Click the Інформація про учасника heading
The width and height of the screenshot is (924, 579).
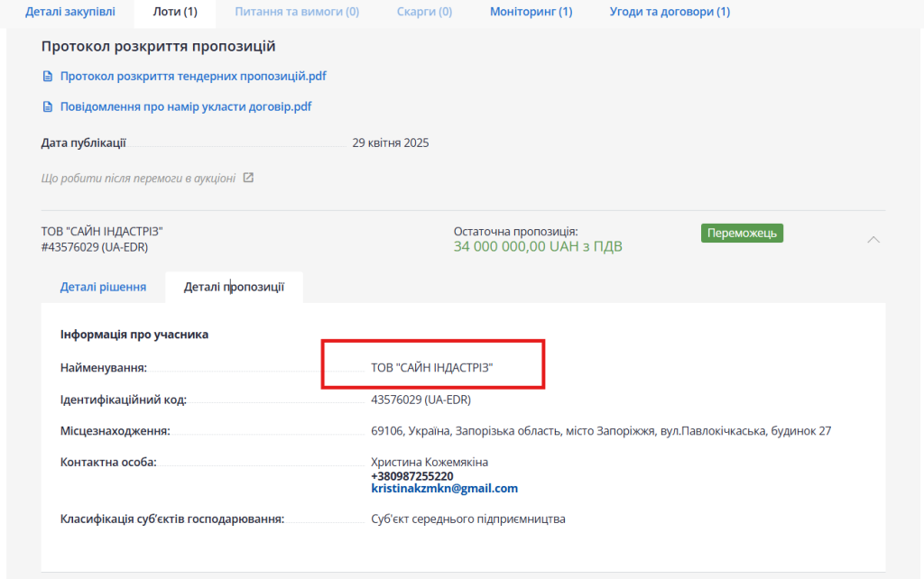(134, 335)
